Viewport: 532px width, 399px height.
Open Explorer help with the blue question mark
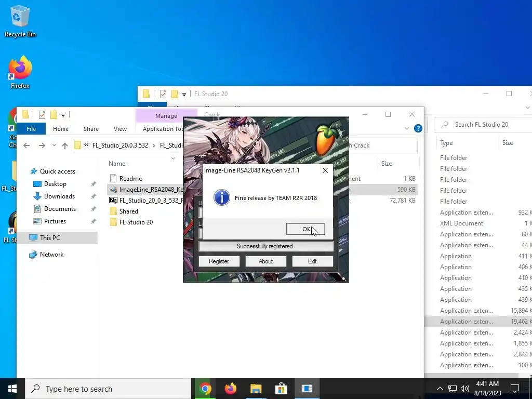coord(418,129)
